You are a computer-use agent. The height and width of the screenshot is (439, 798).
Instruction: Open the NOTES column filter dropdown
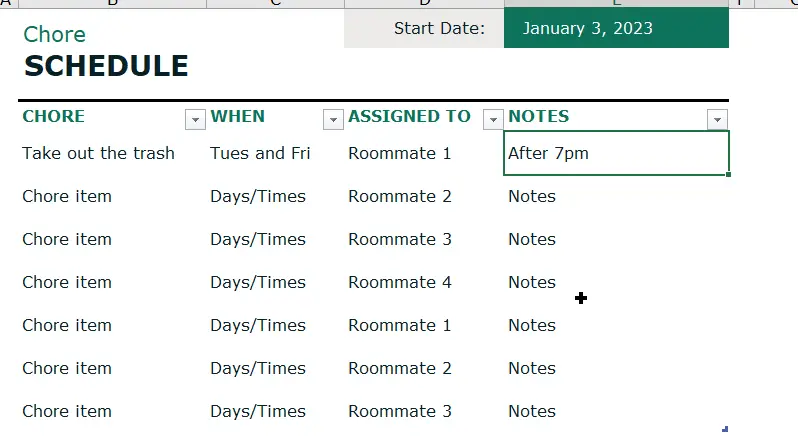click(x=717, y=120)
